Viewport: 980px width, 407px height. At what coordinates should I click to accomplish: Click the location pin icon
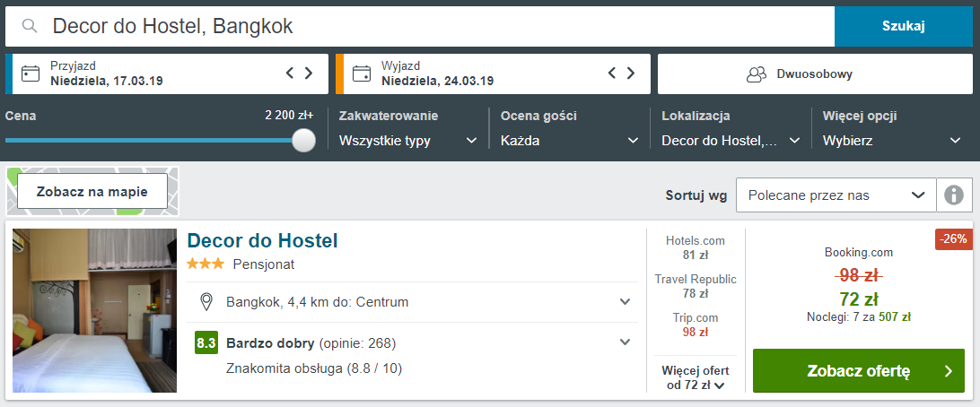coord(206,302)
